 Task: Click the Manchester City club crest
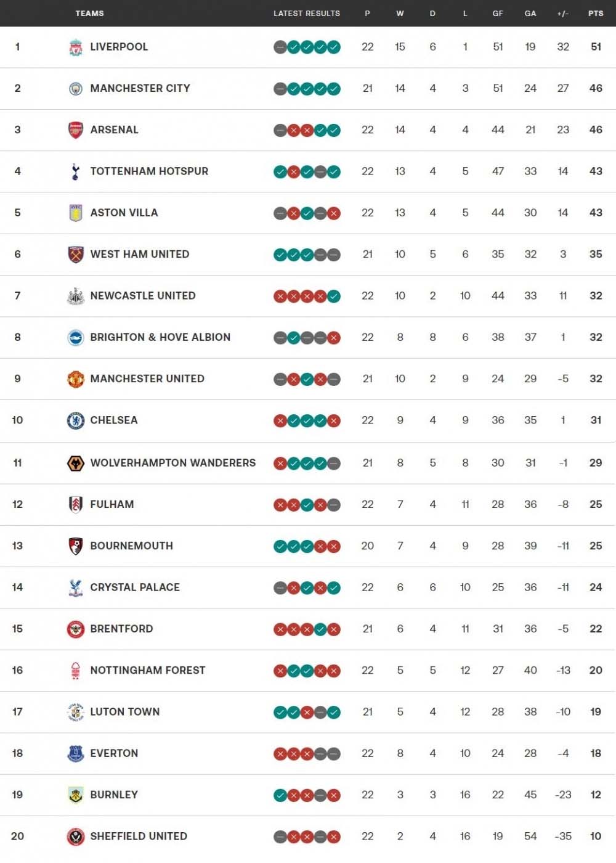(76, 89)
